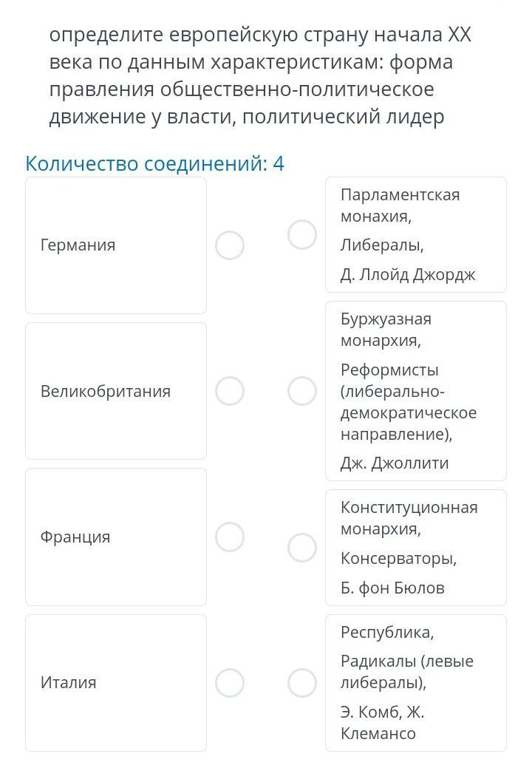The height and width of the screenshot is (765, 532).
Task: Select the Буржуазная монархия, Реформисты answer card
Action: coord(415,391)
